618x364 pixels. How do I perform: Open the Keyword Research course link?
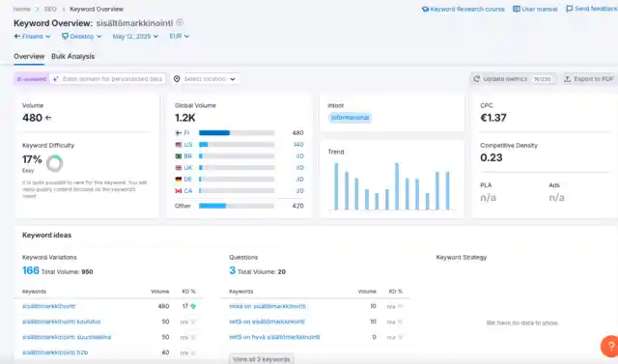[x=463, y=9]
